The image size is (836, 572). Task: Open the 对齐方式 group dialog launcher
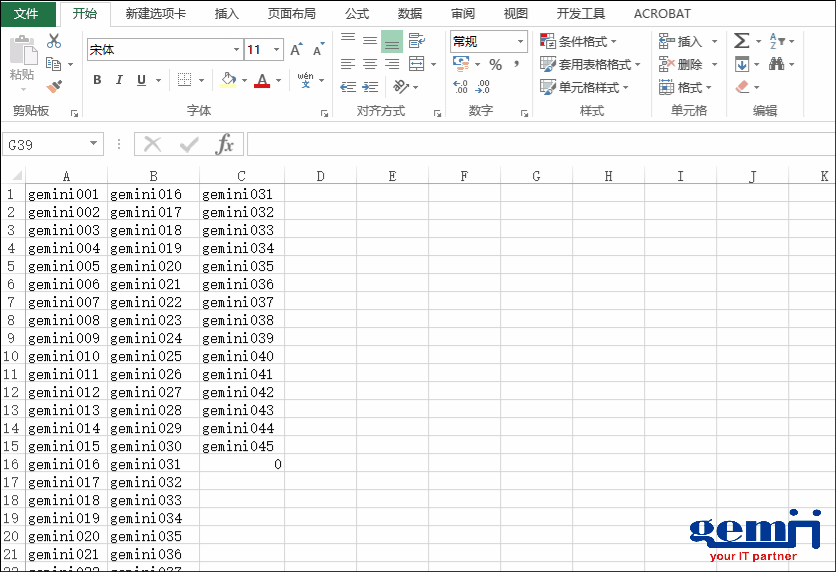click(437, 113)
